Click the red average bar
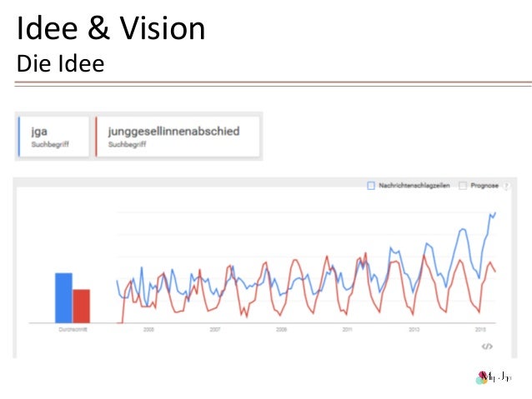This screenshot has width=532, height=399. click(x=81, y=306)
